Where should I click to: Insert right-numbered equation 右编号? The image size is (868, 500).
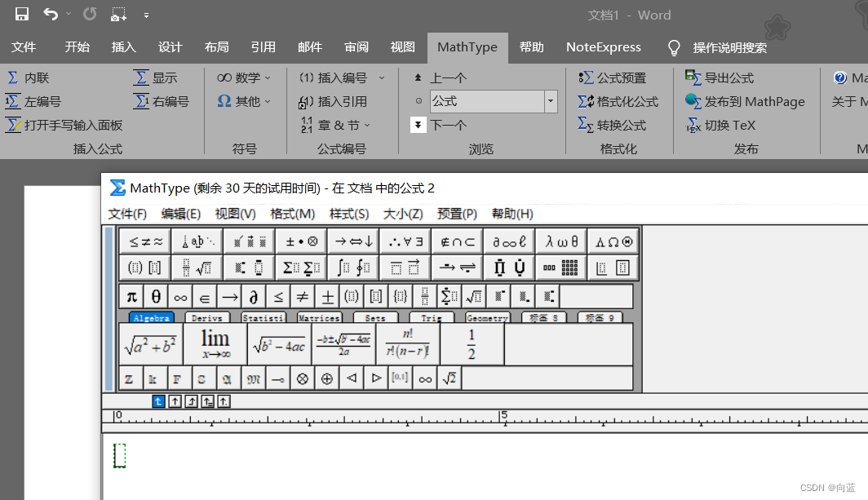(x=162, y=102)
